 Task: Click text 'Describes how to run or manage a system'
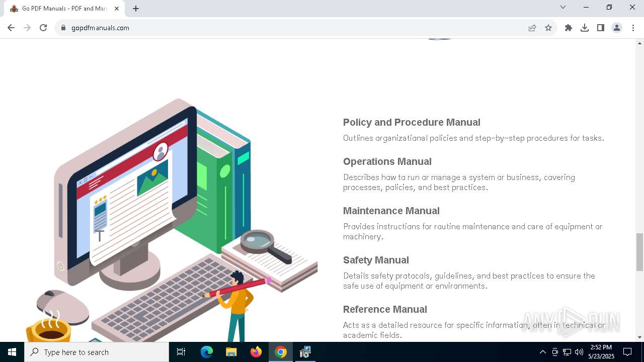pyautogui.click(x=419, y=177)
